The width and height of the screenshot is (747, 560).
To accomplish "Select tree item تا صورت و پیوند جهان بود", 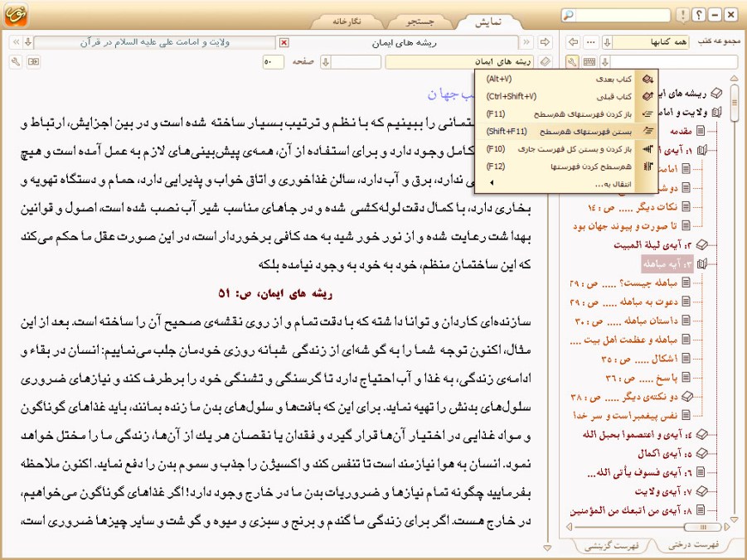I will [x=625, y=225].
